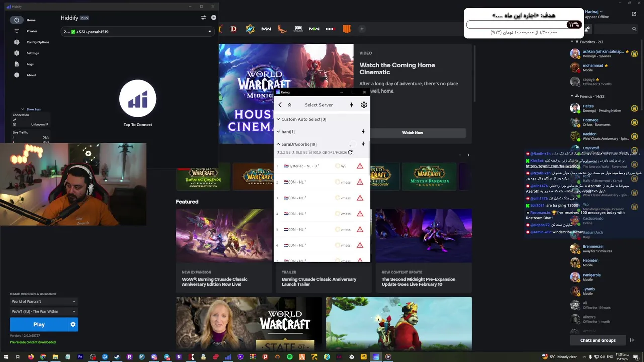Image resolution: width=644 pixels, height=362 pixels.
Task: Open game settings gear beside Play
Action: (73, 325)
